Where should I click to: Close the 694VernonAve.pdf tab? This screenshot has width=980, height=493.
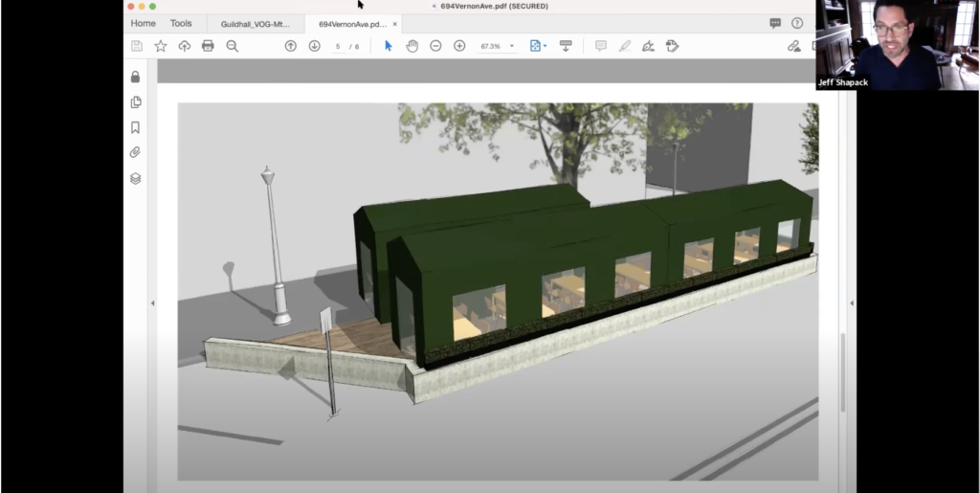pos(395,23)
